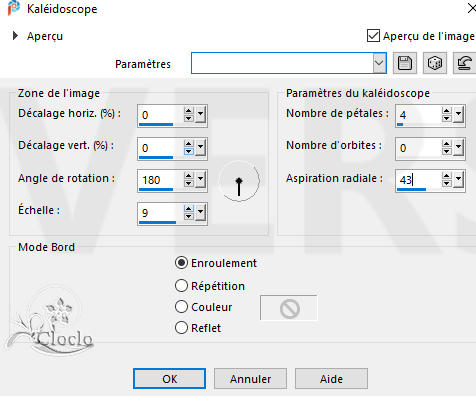Expand the Aperçu preview section
The width and height of the screenshot is (476, 396).
click(x=15, y=36)
